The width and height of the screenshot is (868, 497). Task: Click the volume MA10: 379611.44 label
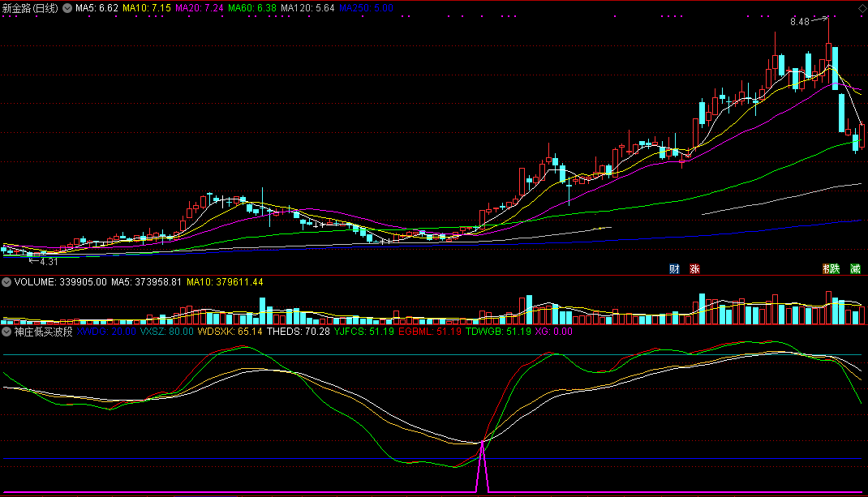point(225,282)
